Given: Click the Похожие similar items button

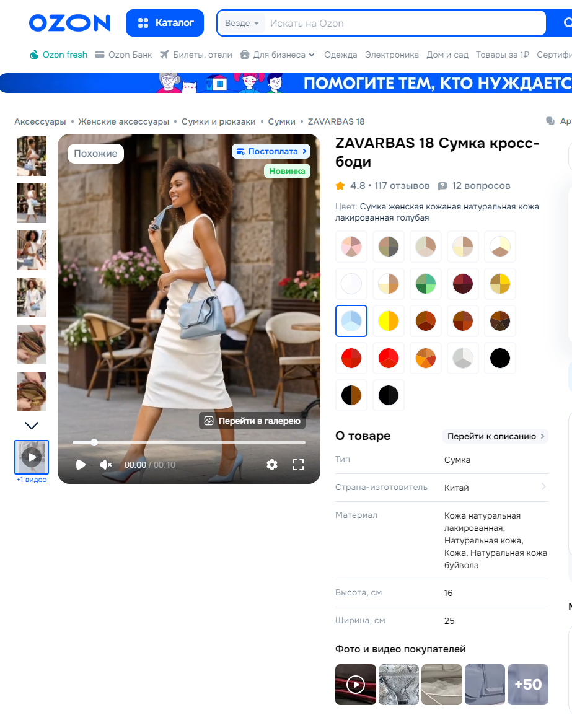Looking at the screenshot, I should (95, 154).
